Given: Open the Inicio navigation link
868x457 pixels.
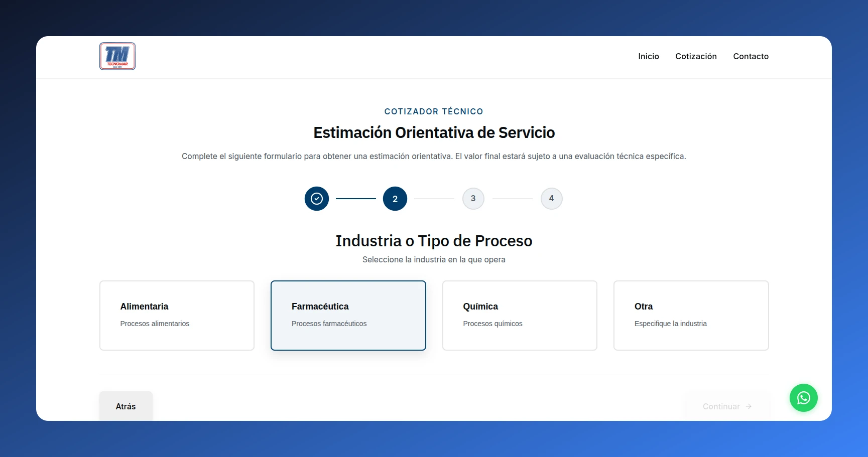Looking at the screenshot, I should (x=649, y=56).
